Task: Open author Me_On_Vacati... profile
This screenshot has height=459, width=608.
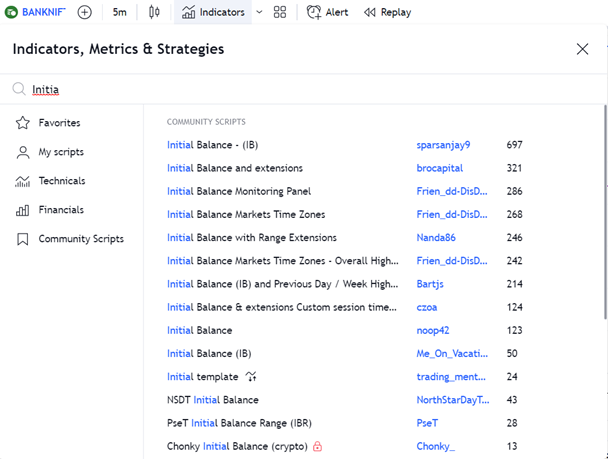Action: pyautogui.click(x=452, y=354)
